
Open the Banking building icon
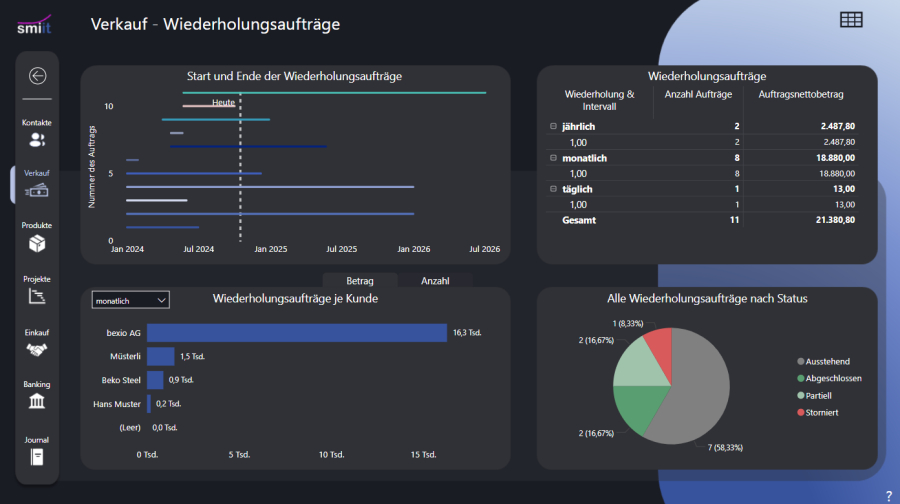click(x=37, y=401)
